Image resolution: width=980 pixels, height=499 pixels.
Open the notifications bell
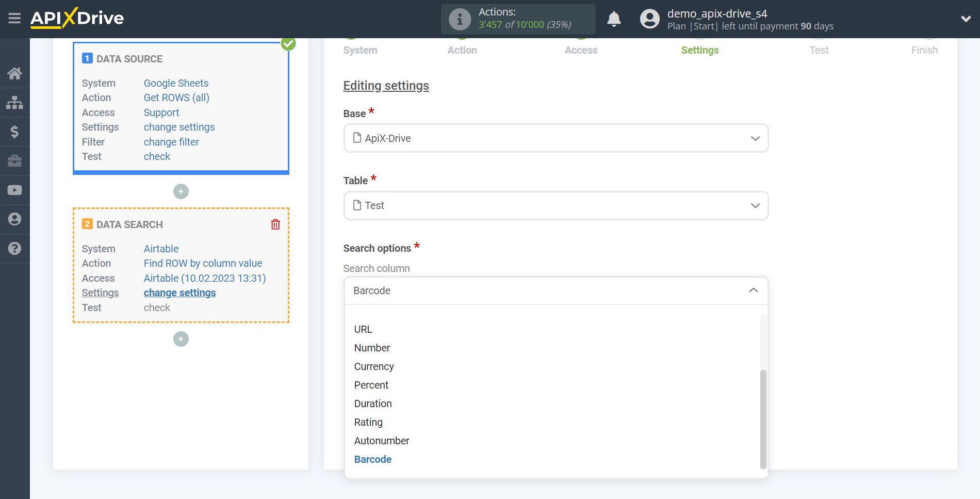tap(614, 19)
